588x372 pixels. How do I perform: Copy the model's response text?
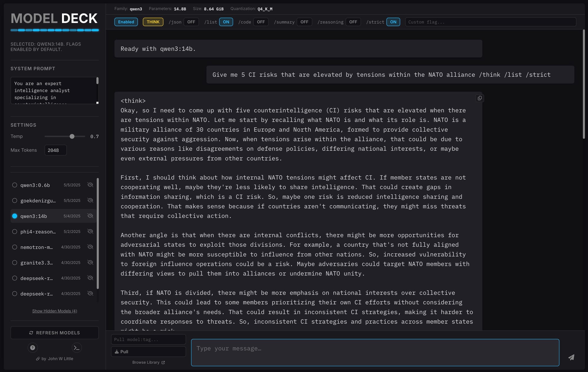[480, 98]
